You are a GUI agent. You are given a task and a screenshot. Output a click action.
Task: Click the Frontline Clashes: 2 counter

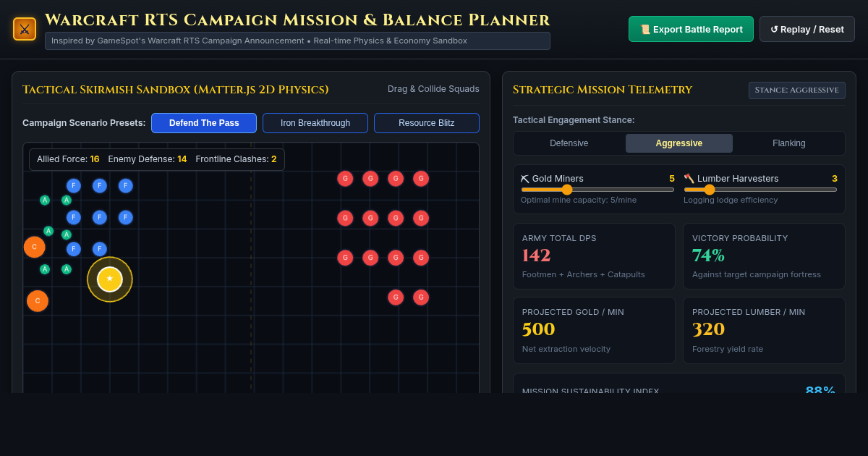point(236,159)
